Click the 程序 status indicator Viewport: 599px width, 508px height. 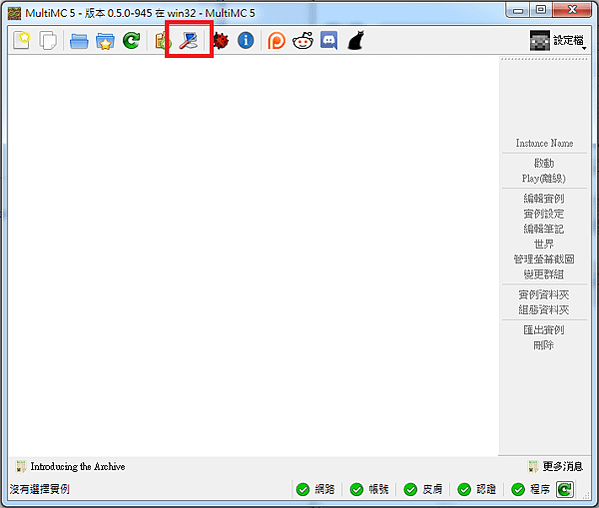[531, 489]
